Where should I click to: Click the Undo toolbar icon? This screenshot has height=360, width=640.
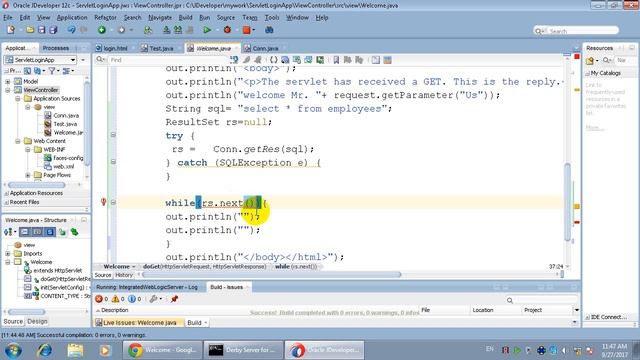pos(71,30)
